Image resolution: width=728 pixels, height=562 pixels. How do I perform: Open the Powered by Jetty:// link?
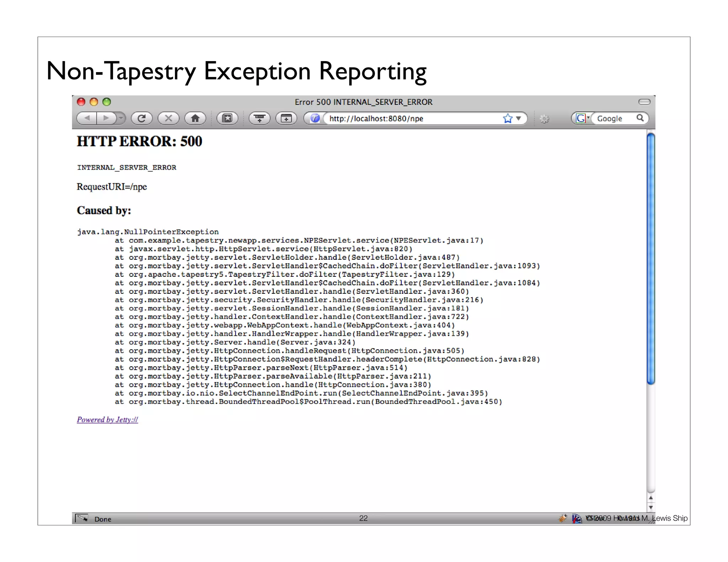point(107,420)
